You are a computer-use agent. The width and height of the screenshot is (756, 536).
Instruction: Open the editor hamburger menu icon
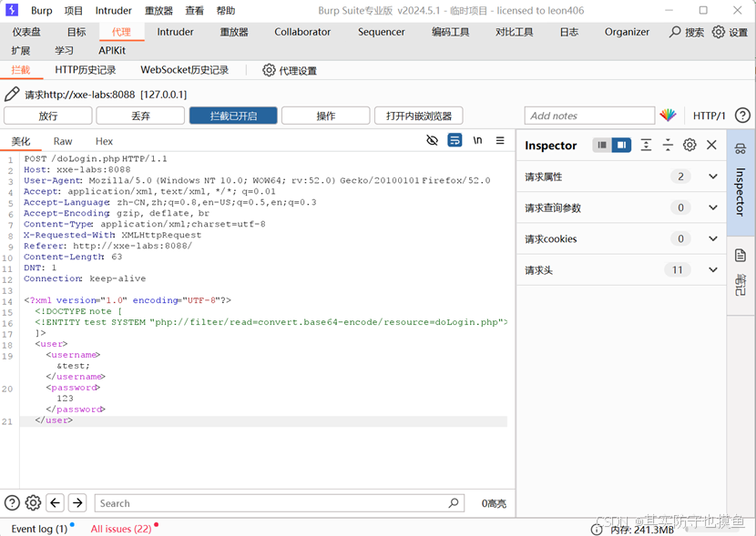click(x=500, y=140)
